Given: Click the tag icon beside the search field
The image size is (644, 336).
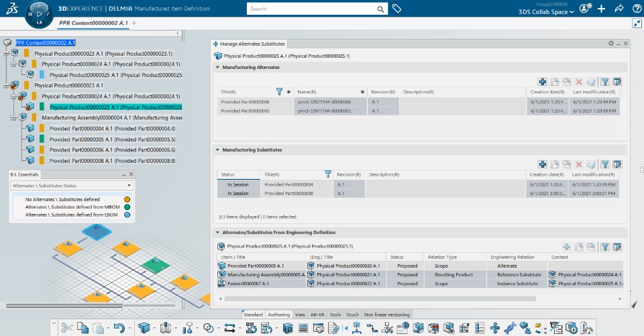Looking at the screenshot, I should 396,8.
